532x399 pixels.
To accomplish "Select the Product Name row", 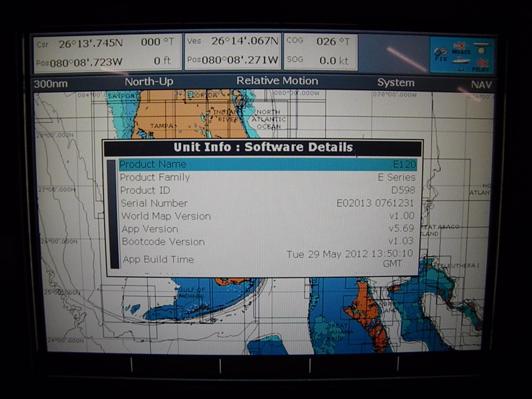I will (268, 165).
